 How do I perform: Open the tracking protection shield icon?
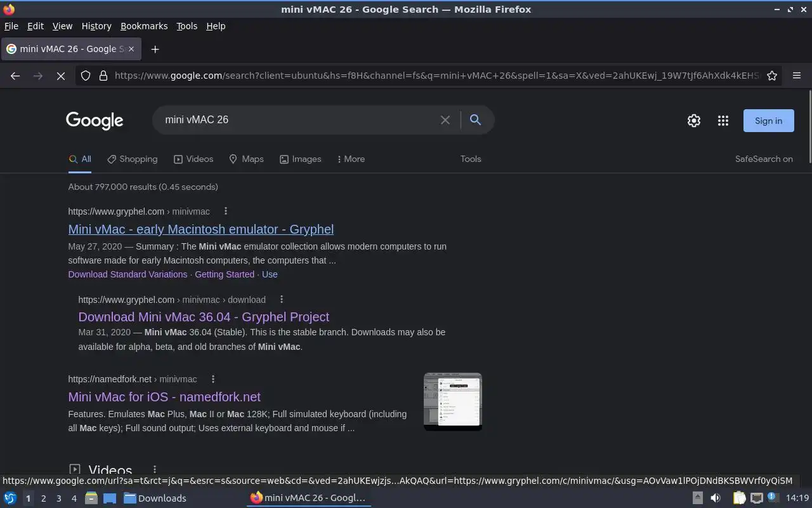(86, 76)
